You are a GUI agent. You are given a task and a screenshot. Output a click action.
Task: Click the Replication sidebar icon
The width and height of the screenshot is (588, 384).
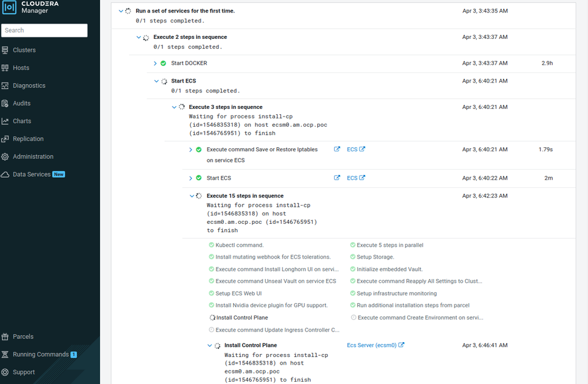[x=5, y=139]
